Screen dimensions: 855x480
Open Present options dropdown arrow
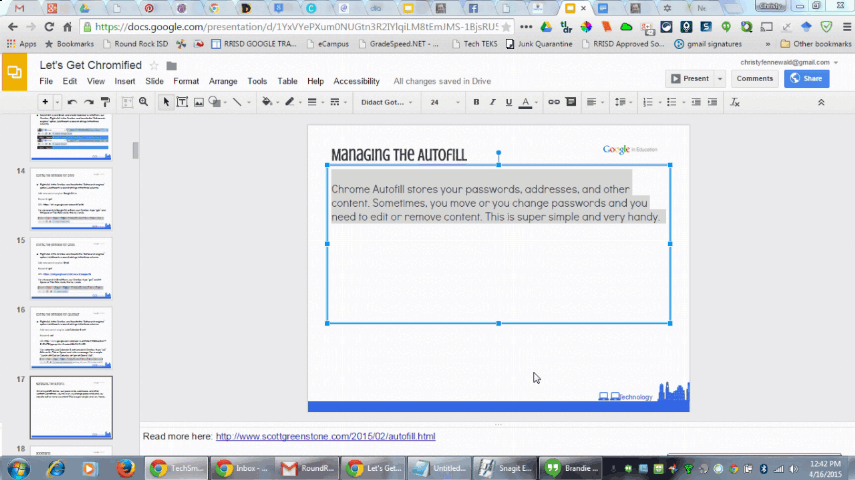point(720,79)
